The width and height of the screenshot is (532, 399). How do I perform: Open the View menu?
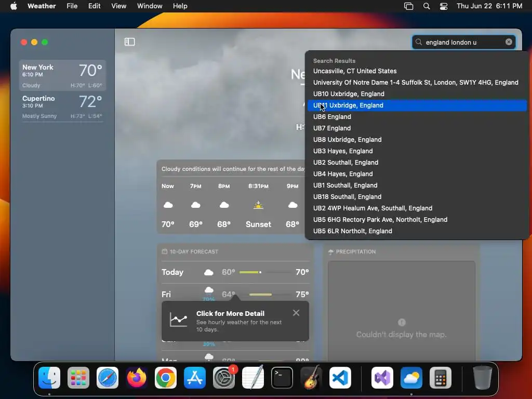119,6
